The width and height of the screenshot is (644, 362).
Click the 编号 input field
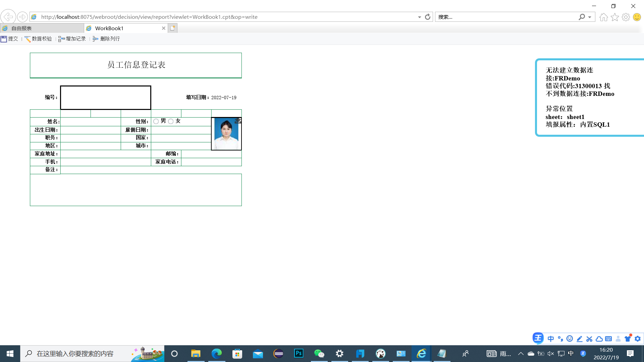pos(106,98)
